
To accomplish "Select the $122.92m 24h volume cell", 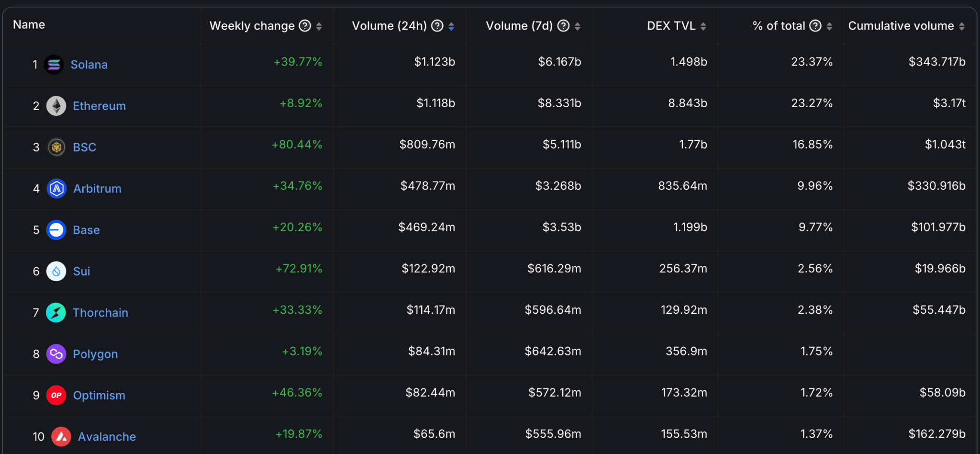I will tap(428, 268).
